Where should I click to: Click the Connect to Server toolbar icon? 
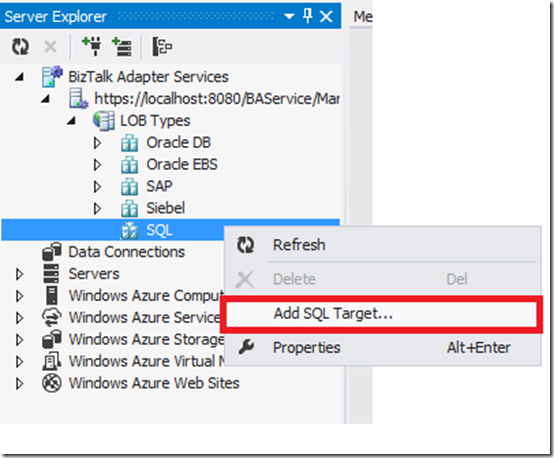tap(122, 46)
